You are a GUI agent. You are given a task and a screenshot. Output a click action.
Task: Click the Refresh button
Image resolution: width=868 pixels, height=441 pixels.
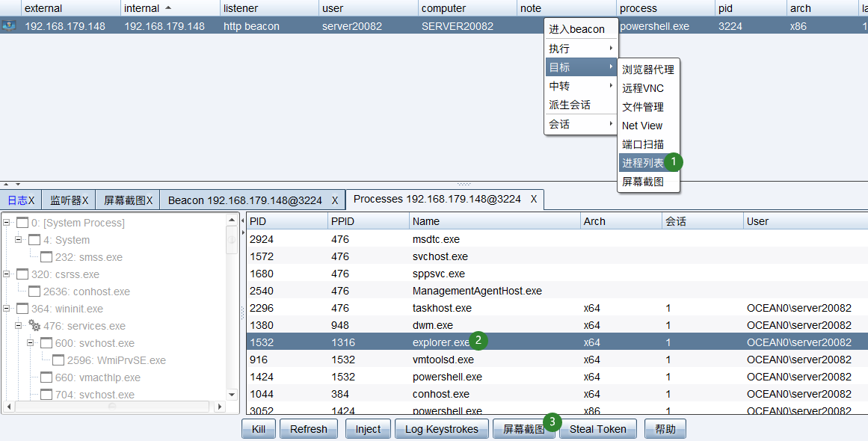click(308, 429)
